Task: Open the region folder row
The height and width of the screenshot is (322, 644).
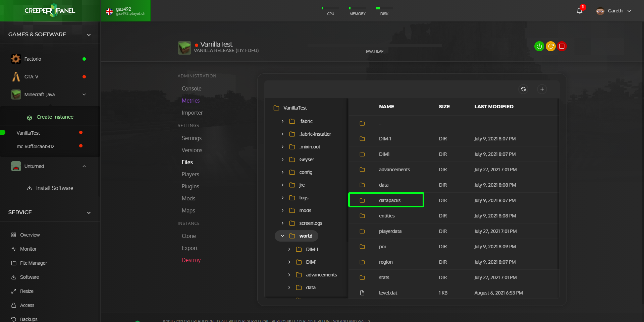Action: pyautogui.click(x=453, y=262)
